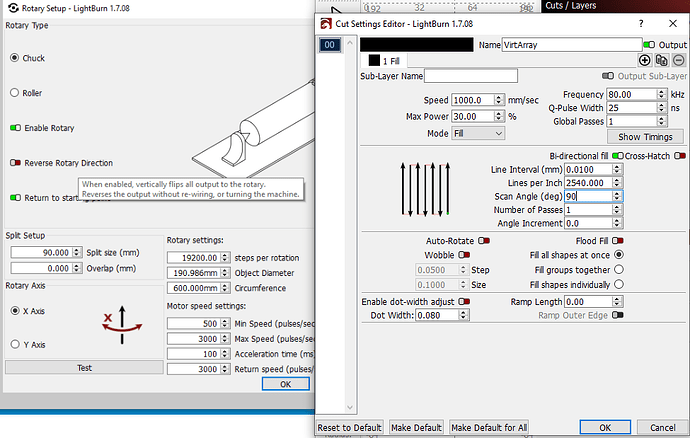Image resolution: width=690 pixels, height=438 pixels.
Task: Click the help question mark in Cut Settings Editor
Action: [641, 24]
